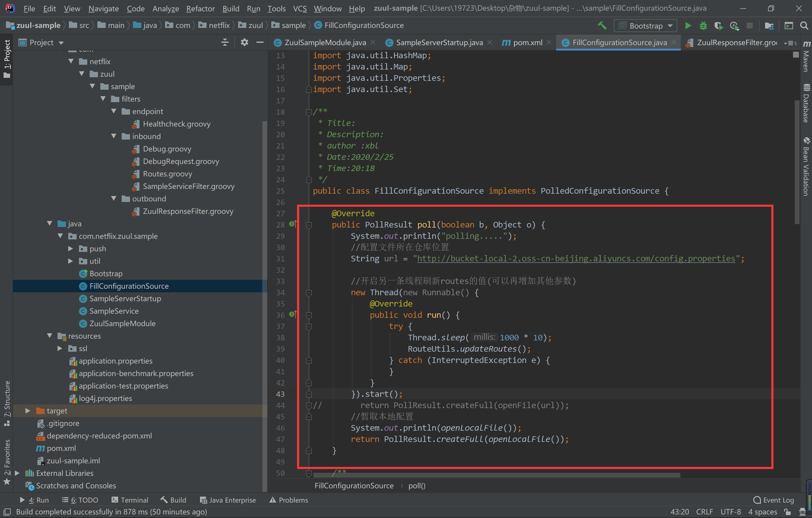Open the Navigate menu
812x518 pixels.
(x=104, y=8)
